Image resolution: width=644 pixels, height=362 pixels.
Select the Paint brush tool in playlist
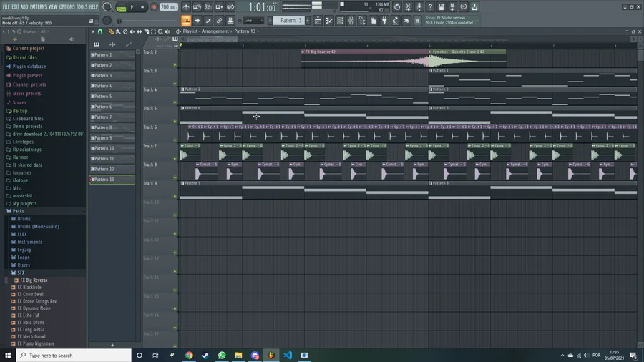[x=118, y=31]
